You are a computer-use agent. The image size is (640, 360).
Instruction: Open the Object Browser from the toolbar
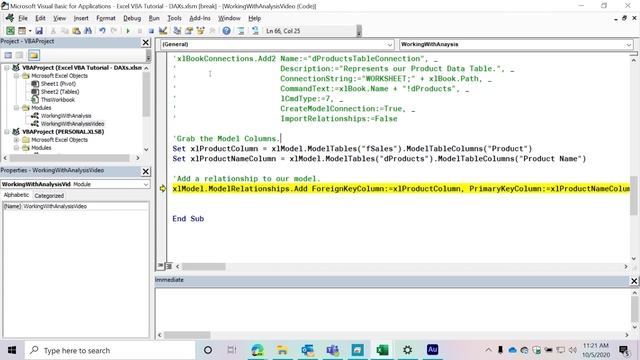tap(200, 31)
